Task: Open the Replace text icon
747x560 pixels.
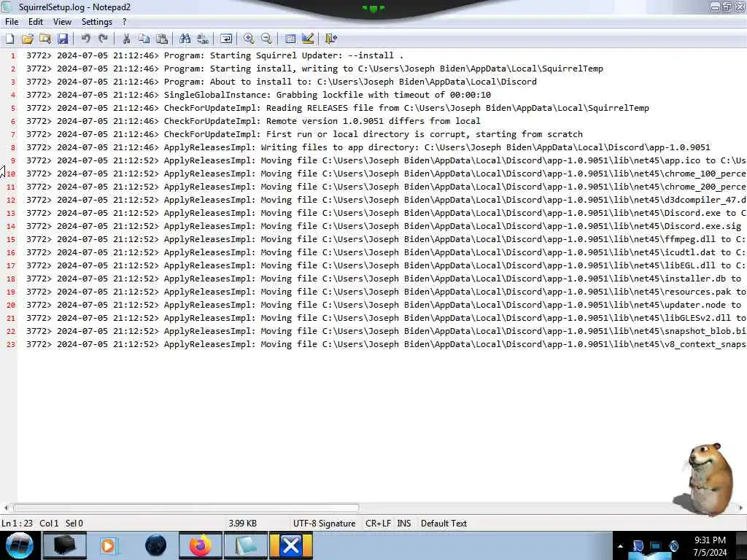Action: click(x=203, y=39)
